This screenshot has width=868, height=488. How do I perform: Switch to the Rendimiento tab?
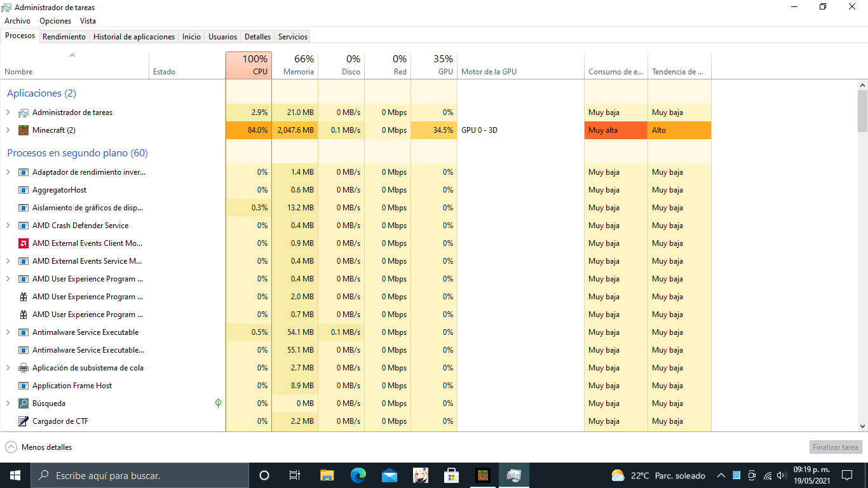[x=64, y=37]
